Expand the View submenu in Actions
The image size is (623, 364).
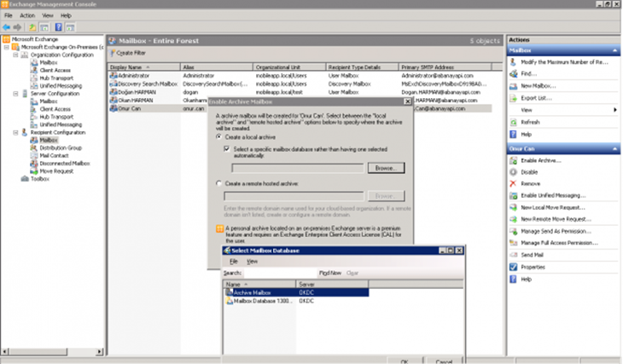click(x=615, y=110)
